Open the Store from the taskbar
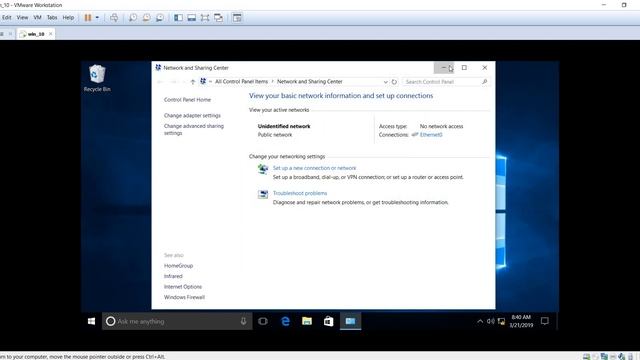This screenshot has width=640, height=360. 329,321
